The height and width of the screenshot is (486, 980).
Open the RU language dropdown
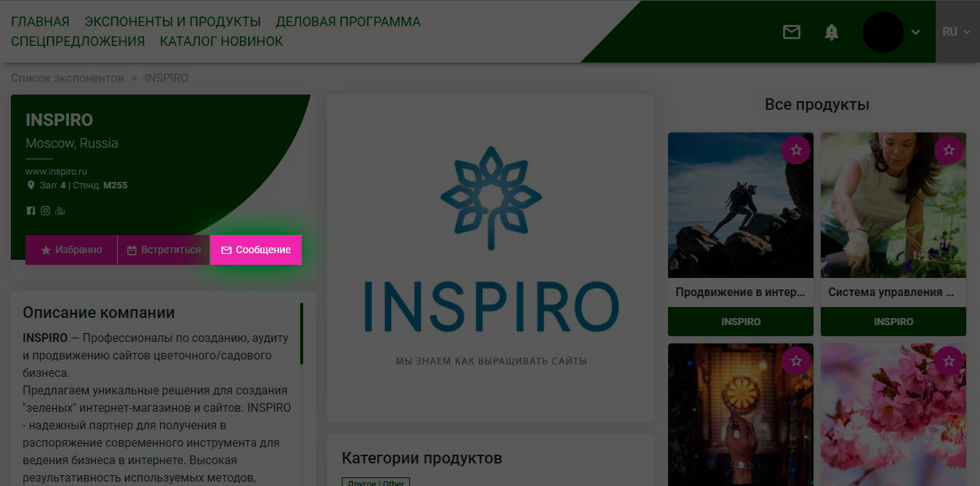957,32
